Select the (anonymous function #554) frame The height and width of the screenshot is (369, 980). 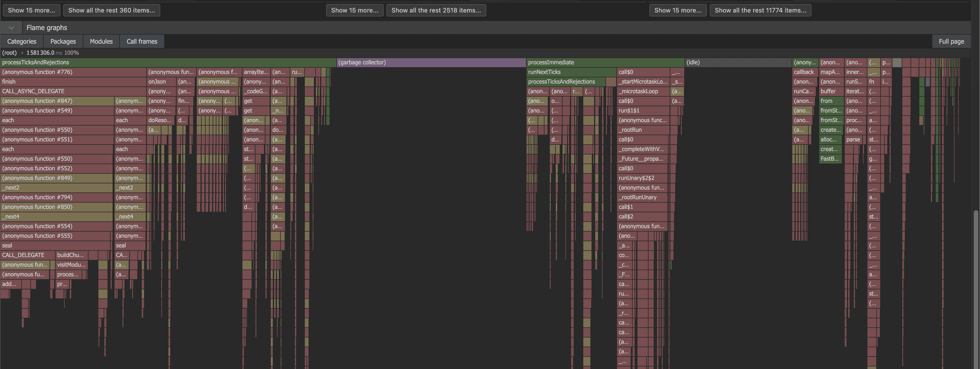pyautogui.click(x=56, y=226)
